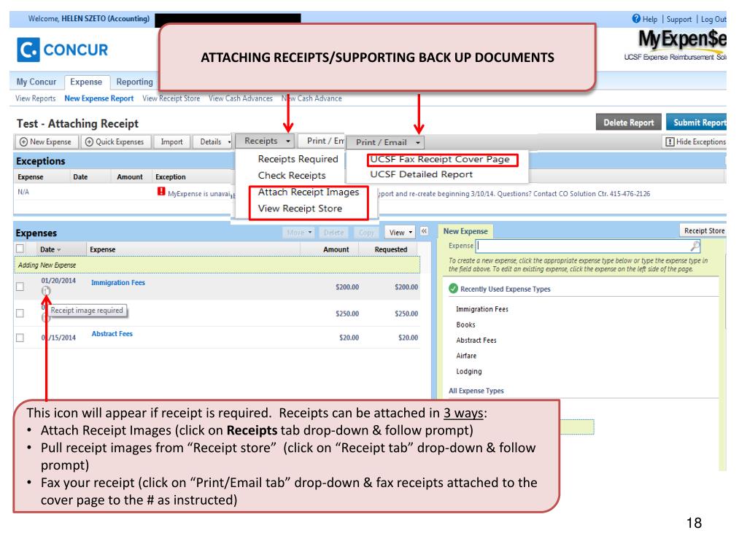
Task: Select UCSF Fax Receipt Cover Page
Action: 440,160
